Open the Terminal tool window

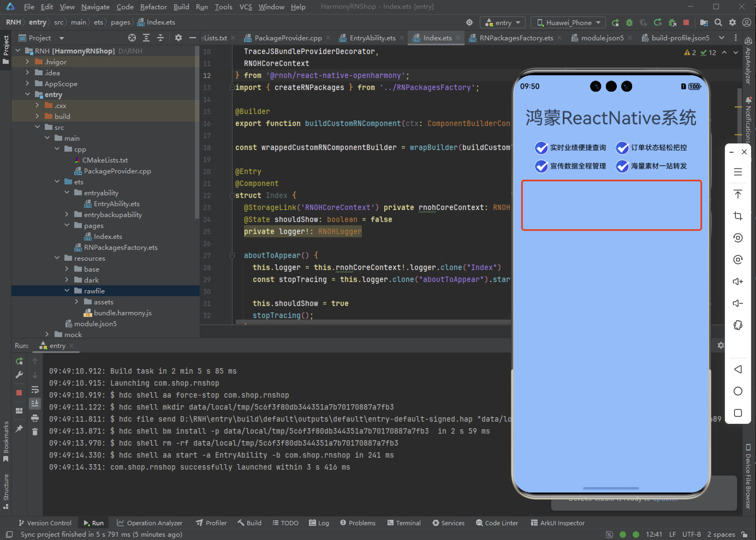pos(404,523)
